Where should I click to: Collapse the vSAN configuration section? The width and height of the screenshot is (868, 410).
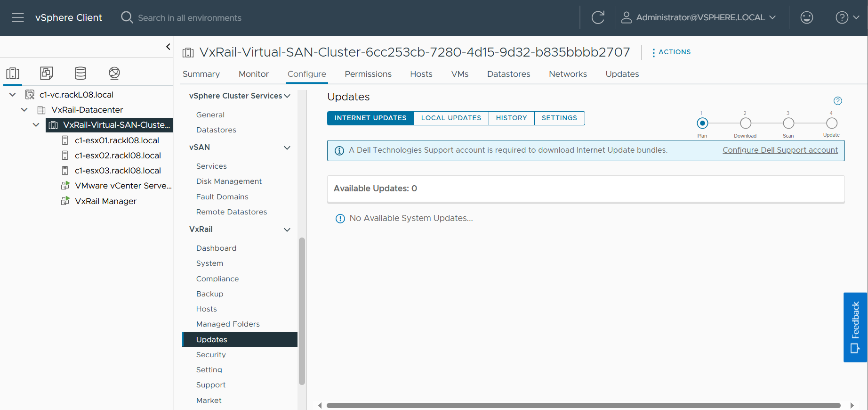(287, 148)
